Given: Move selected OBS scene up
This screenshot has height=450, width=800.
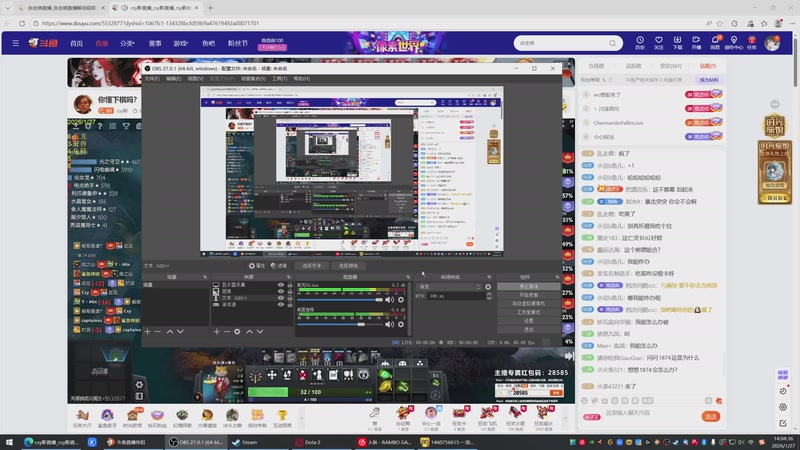Looking at the screenshot, I should [x=170, y=332].
